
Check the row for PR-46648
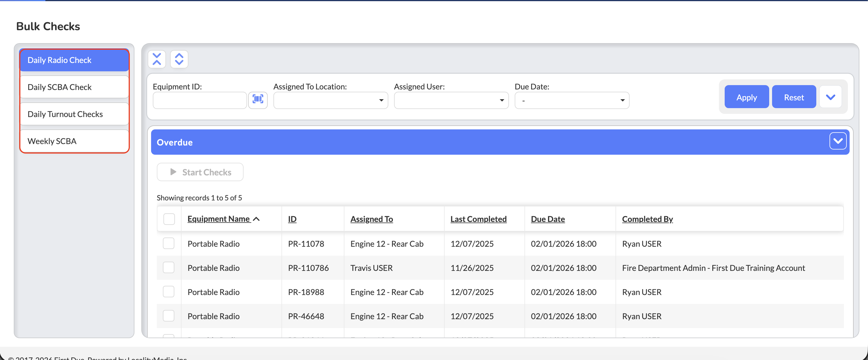tap(169, 316)
